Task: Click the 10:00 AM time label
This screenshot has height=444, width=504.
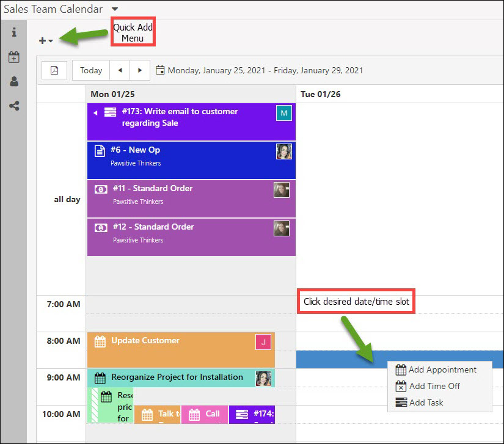Action: tap(61, 414)
